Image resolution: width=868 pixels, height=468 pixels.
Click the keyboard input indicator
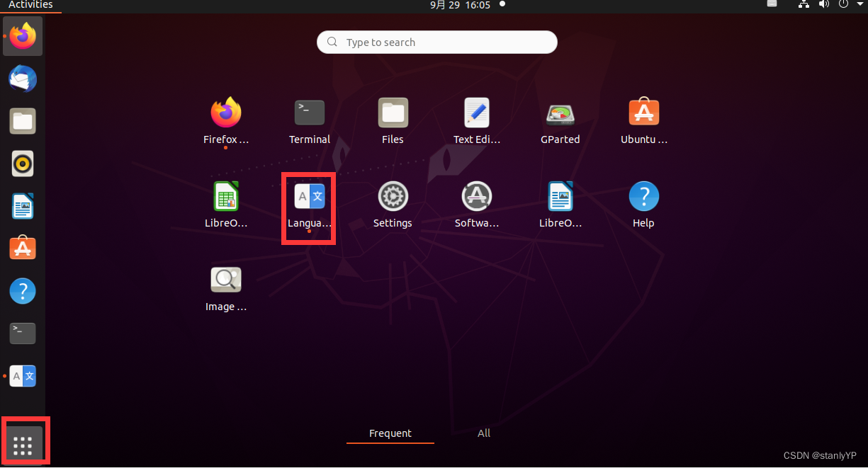point(772,5)
